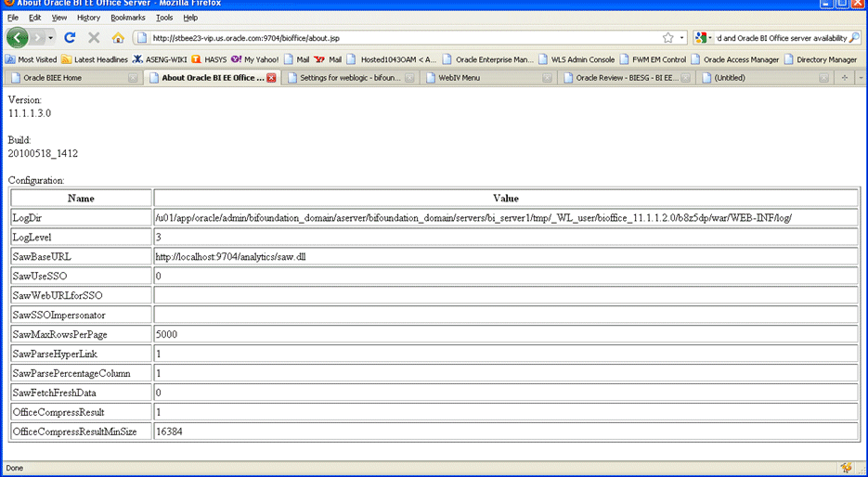Open the Edit menu

(x=35, y=18)
